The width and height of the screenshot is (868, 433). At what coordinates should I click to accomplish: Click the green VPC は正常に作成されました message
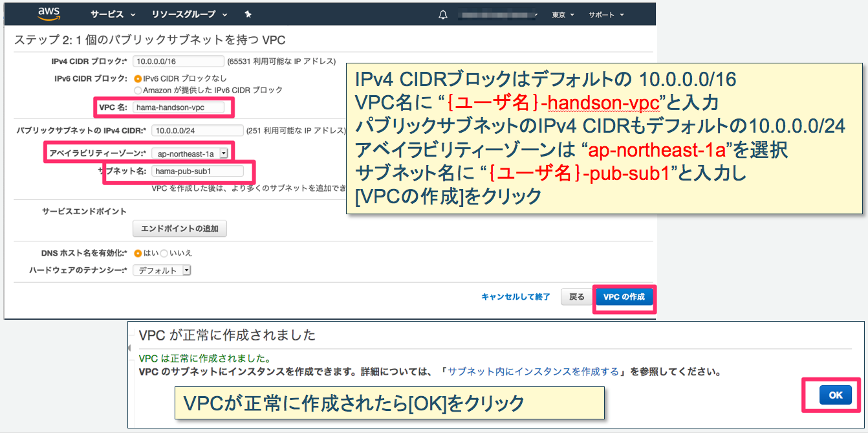[x=204, y=358]
